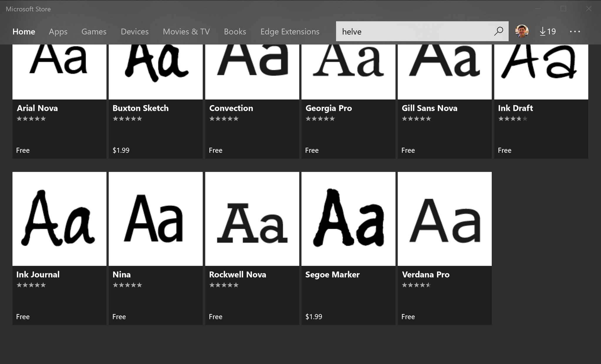601x364 pixels.
Task: Open the Devices tab
Action: click(135, 31)
